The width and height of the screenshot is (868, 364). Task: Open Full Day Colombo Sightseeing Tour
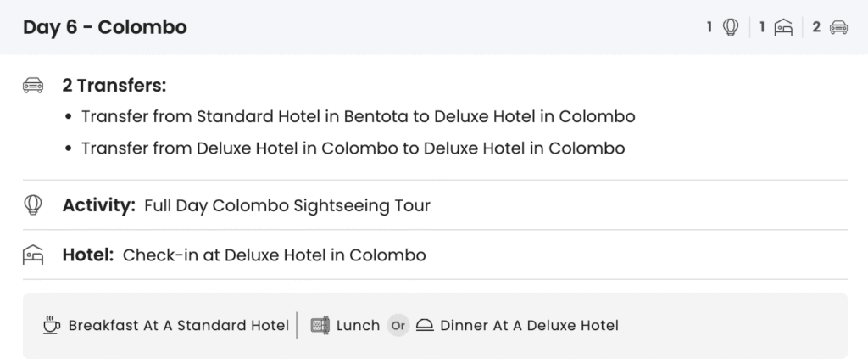point(287,204)
